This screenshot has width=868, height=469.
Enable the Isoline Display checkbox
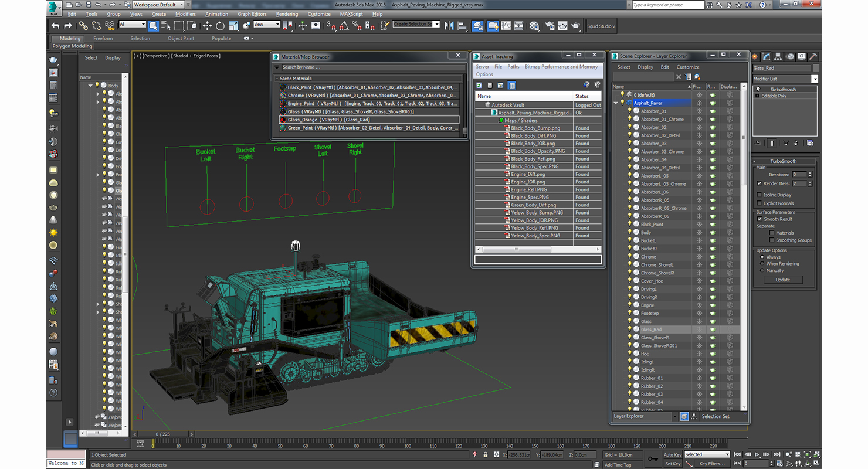tap(759, 195)
